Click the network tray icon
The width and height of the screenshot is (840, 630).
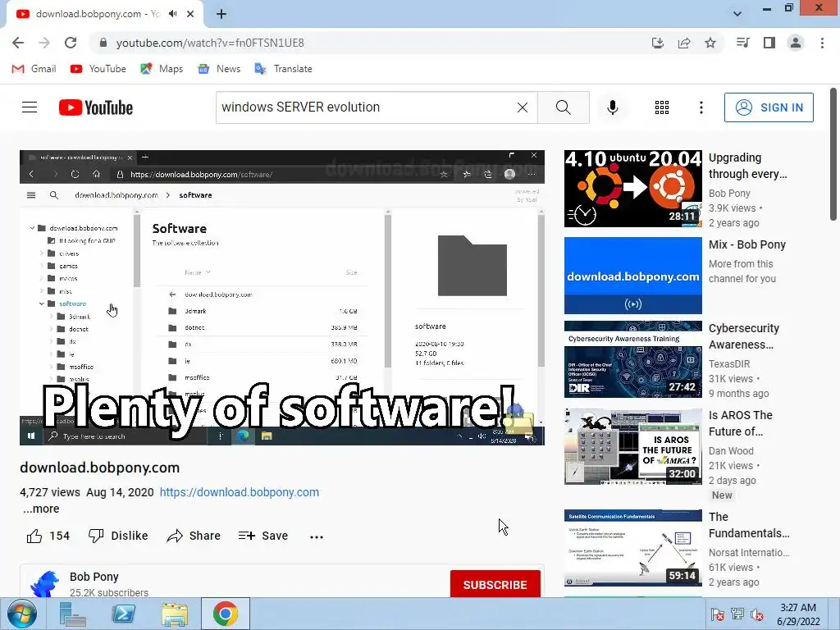click(x=737, y=614)
